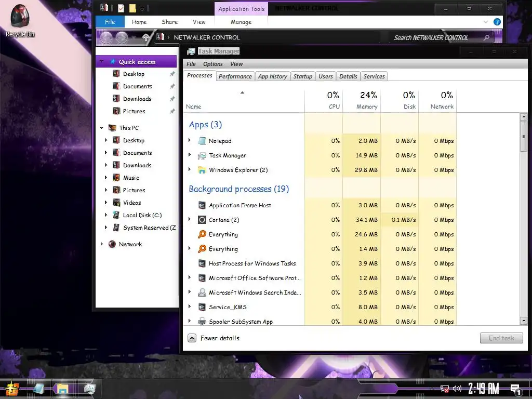Open the network status tray icon

point(444,389)
